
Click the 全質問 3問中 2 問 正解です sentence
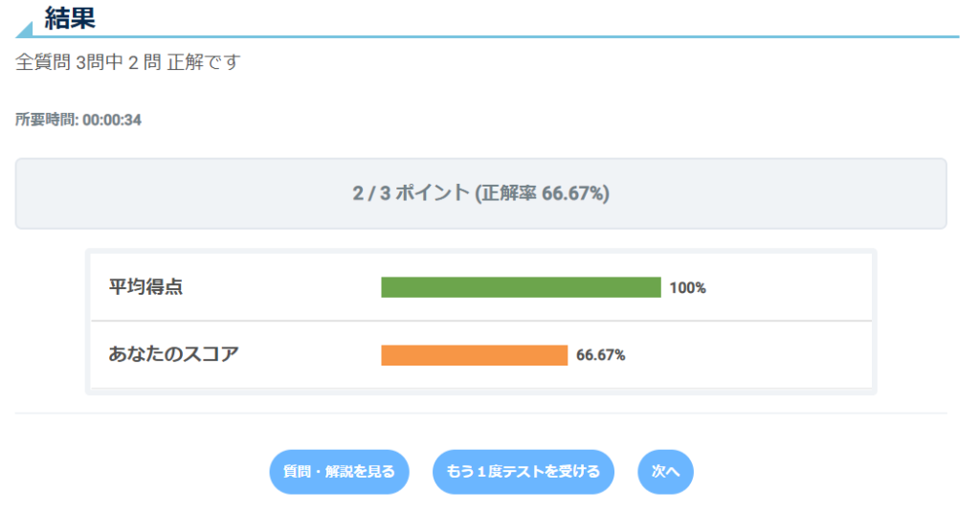click(x=128, y=63)
